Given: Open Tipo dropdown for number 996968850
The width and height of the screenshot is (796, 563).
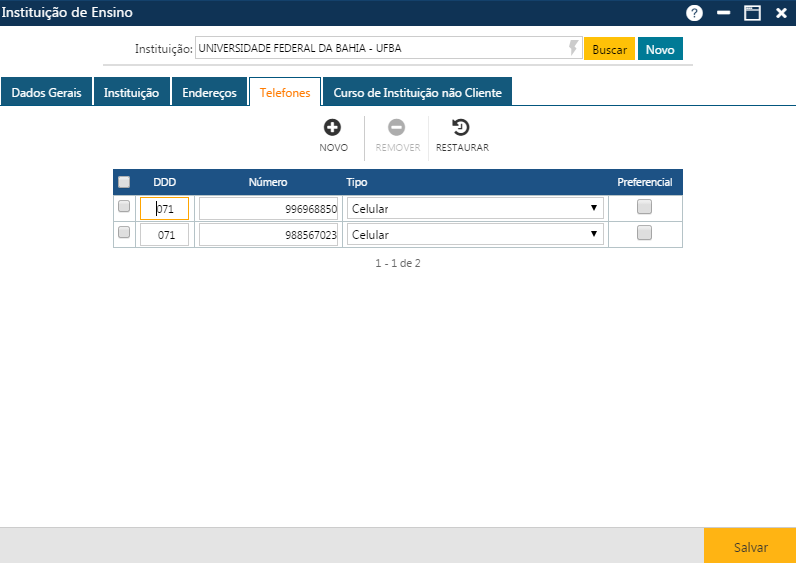Looking at the screenshot, I should pos(474,208).
